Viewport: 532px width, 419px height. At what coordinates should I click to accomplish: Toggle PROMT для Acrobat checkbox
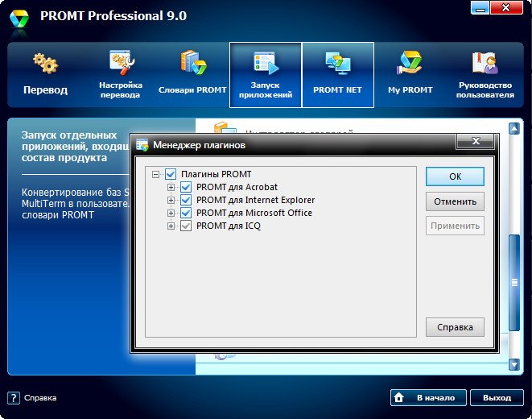(186, 187)
